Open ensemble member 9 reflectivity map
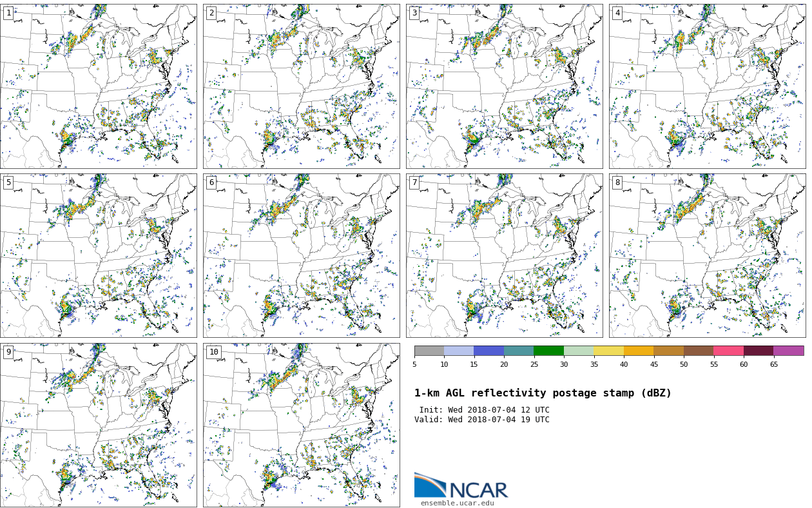812x508 pixels. [98, 425]
